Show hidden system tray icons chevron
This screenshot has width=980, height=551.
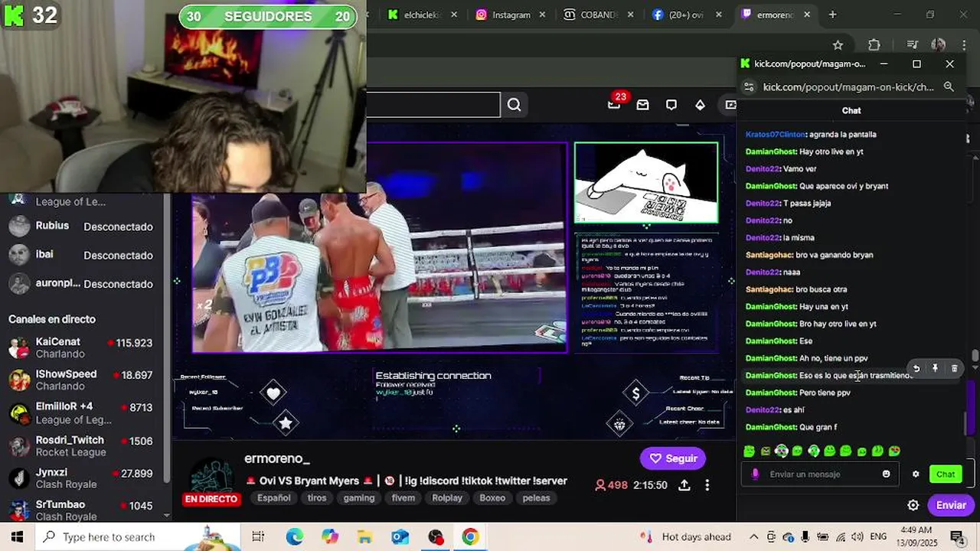point(754,536)
